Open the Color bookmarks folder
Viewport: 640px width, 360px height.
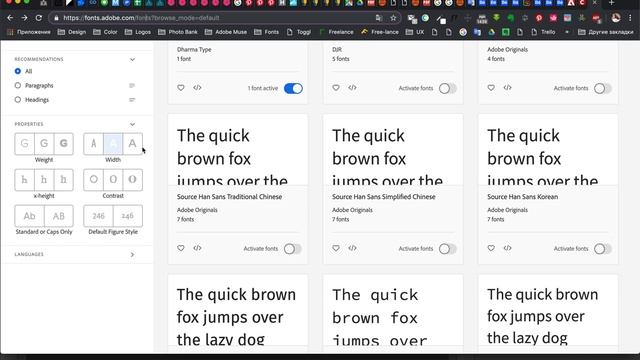[105, 32]
